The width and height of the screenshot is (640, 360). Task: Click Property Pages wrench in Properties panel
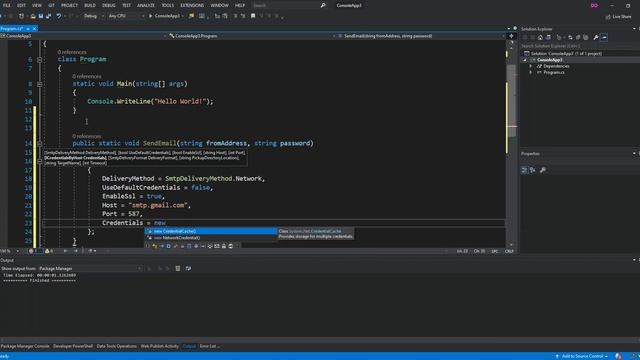pyautogui.click(x=542, y=170)
